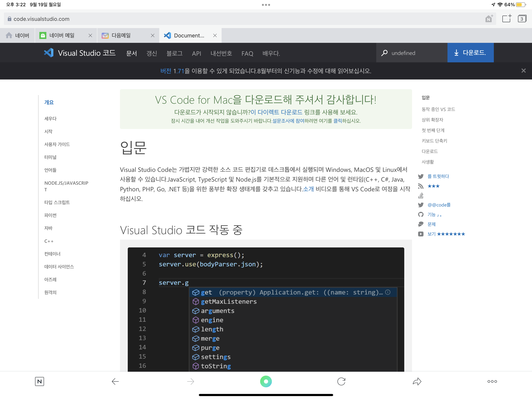
Task: Select 터미널 in left sidebar
Action: click(x=50, y=157)
